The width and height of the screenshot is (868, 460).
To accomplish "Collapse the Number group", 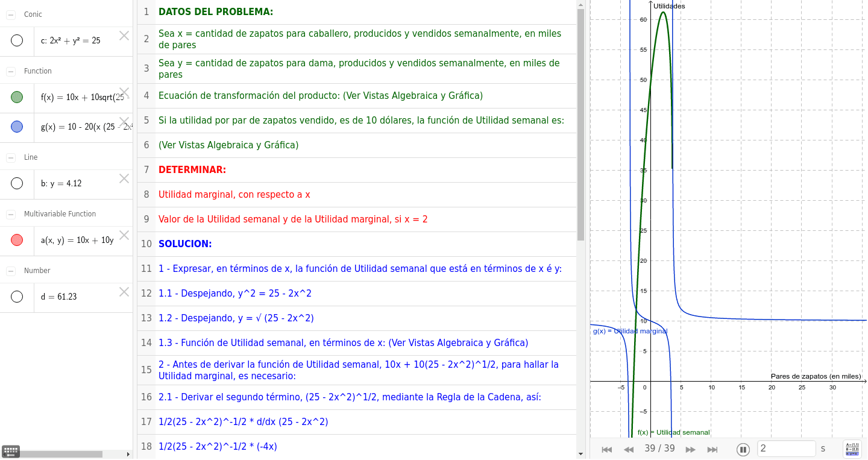I will click(11, 271).
